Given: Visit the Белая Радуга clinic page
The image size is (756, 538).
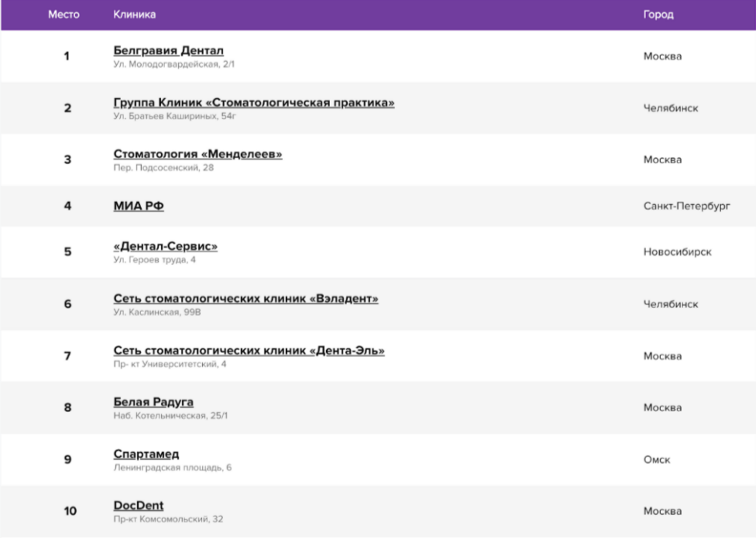Looking at the screenshot, I should pos(153,403).
